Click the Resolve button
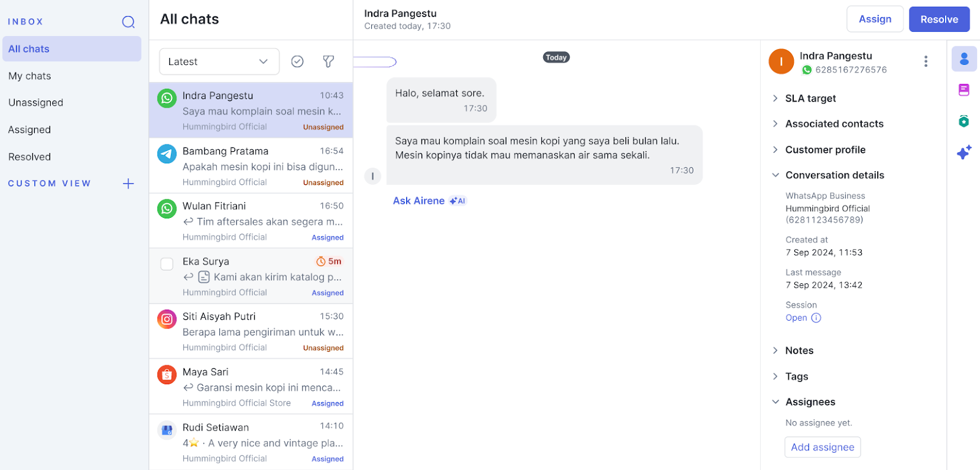980x470 pixels. pos(938,20)
